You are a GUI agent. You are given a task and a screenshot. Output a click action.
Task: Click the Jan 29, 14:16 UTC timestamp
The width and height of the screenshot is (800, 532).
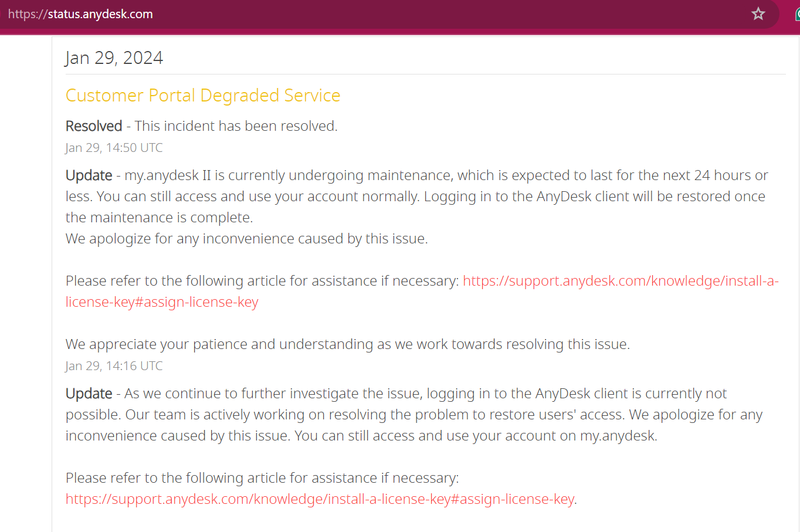[114, 365]
